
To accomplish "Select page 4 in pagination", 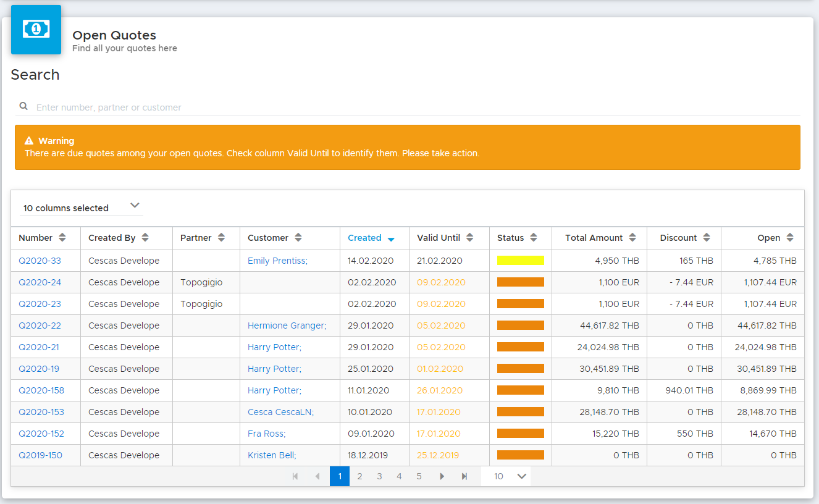I will pyautogui.click(x=399, y=476).
